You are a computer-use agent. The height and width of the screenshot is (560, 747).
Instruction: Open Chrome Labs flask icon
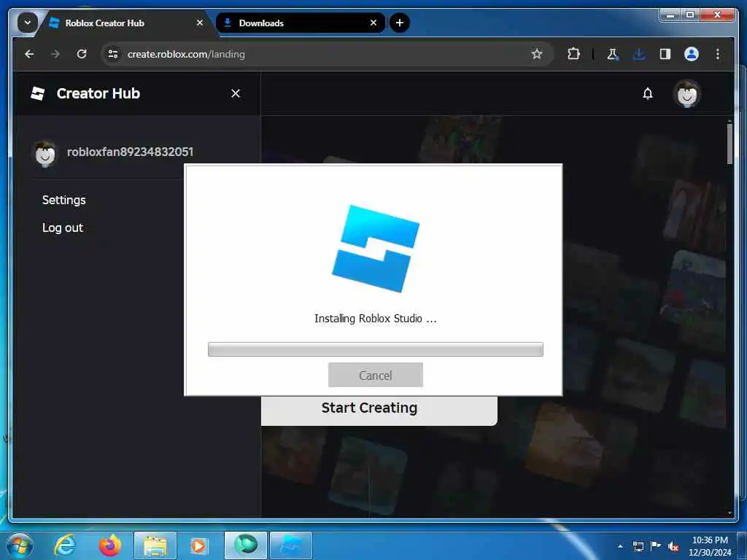pyautogui.click(x=613, y=54)
